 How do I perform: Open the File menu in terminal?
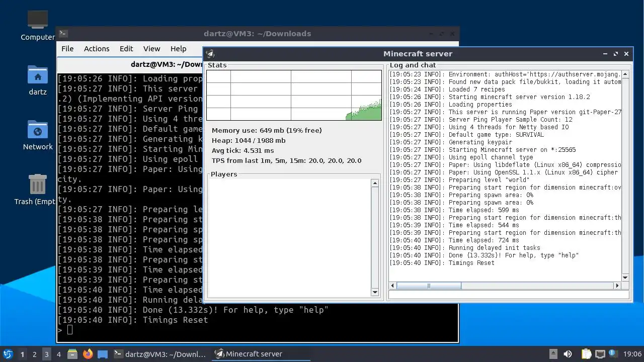[x=67, y=49]
